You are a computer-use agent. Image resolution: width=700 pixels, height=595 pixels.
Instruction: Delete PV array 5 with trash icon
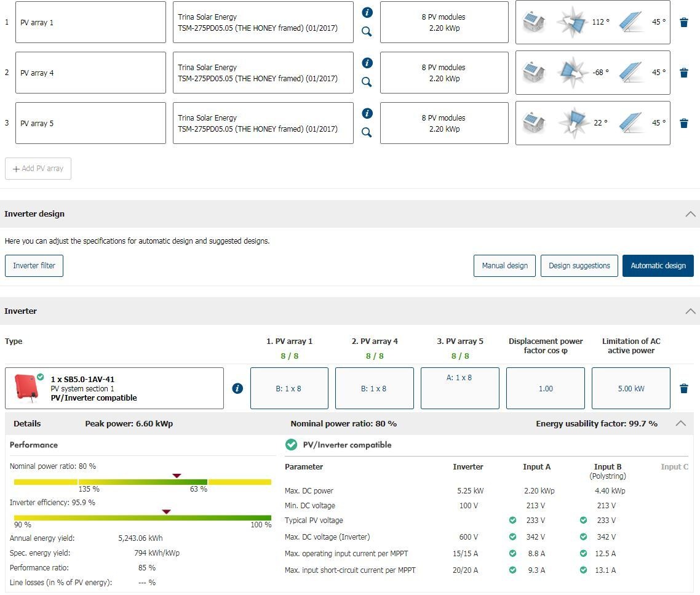point(683,123)
